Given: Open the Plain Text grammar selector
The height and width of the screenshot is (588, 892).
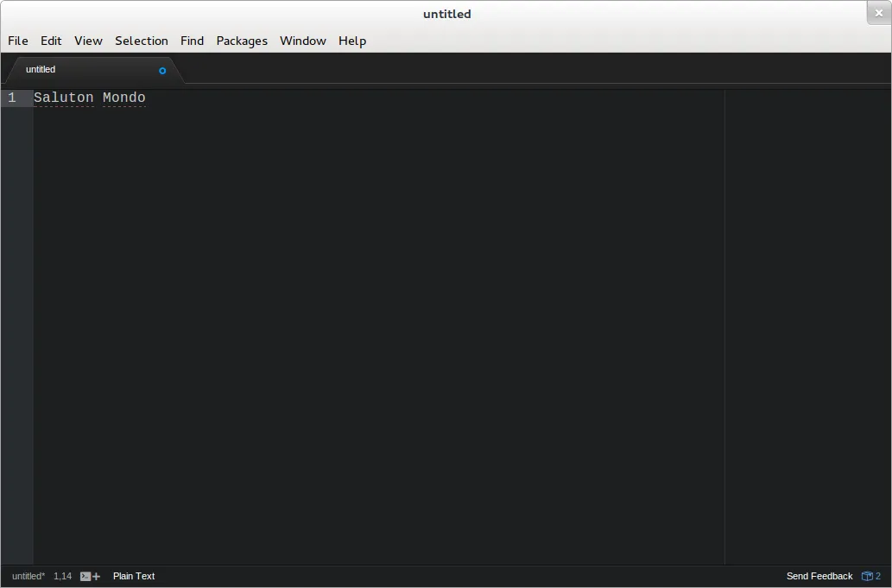Looking at the screenshot, I should 134,576.
